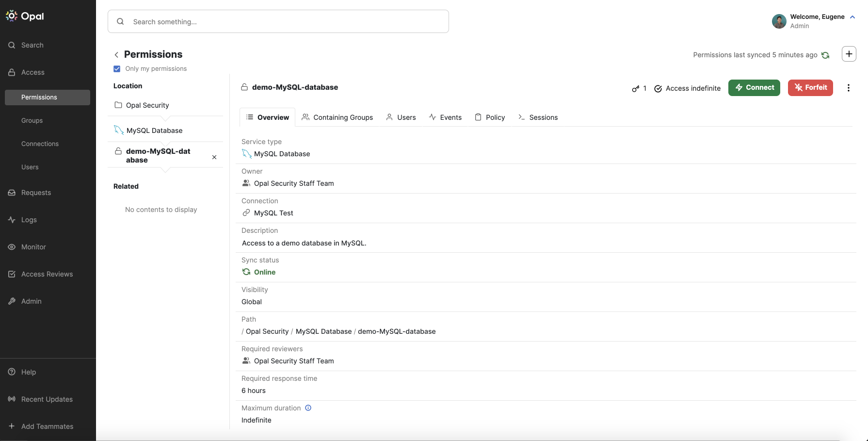Click Opal Security in the path
This screenshot has width=868, height=441.
pyautogui.click(x=267, y=331)
